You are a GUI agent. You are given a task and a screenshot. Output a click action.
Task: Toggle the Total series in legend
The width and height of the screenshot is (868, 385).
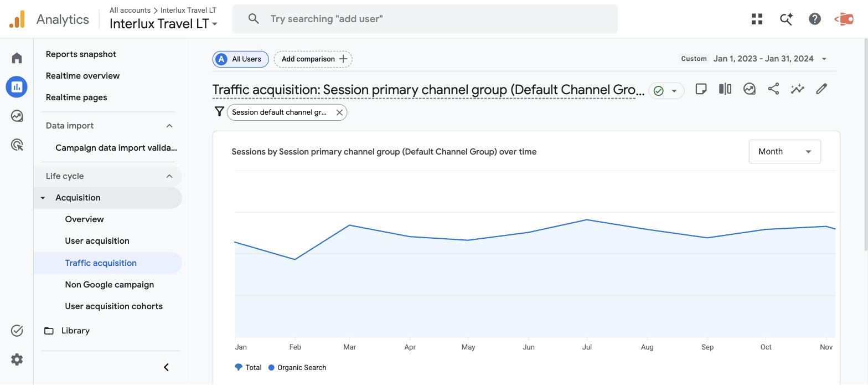[248, 368]
